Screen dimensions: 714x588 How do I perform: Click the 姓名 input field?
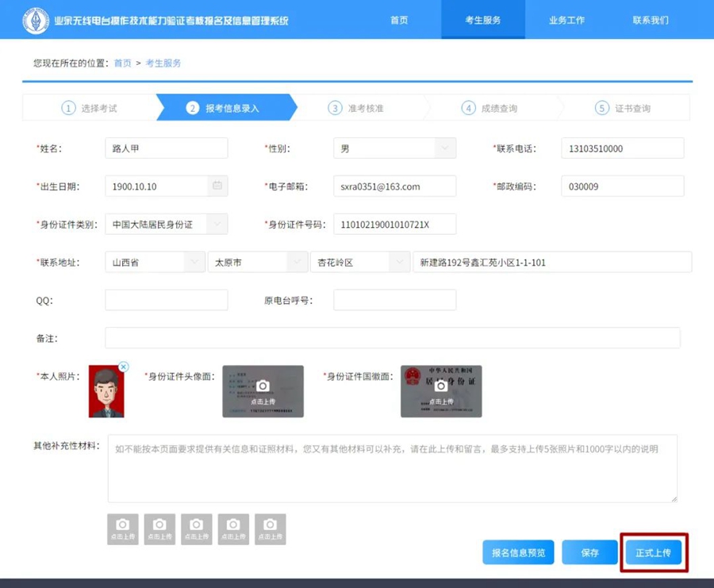coord(167,148)
